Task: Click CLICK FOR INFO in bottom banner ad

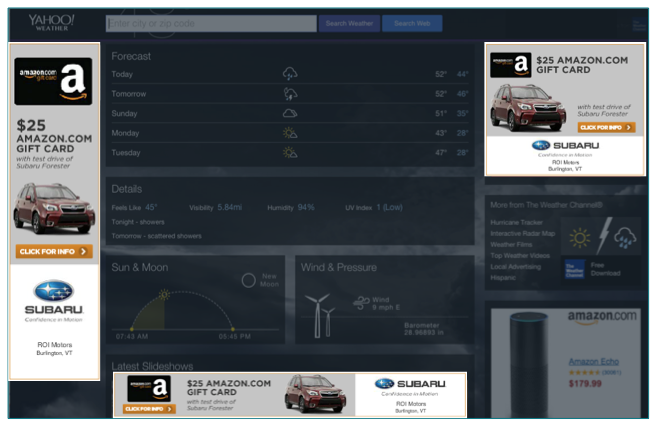Action: 149,409
